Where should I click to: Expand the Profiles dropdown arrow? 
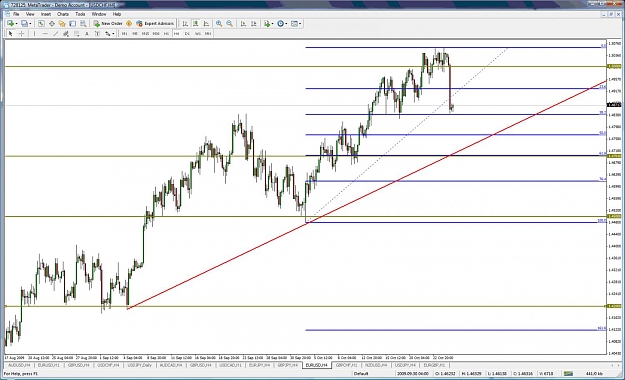30,24
